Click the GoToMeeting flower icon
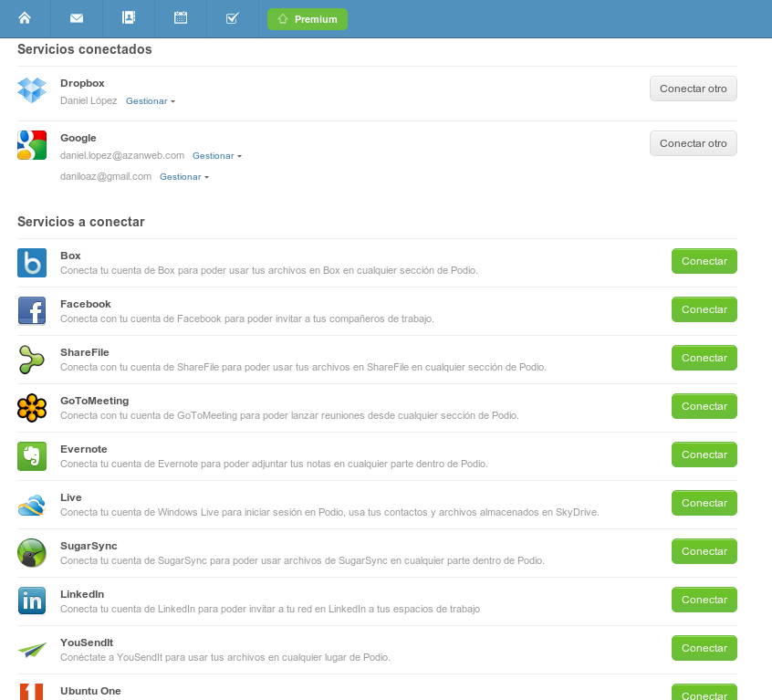Screen dimensions: 772x700 32,408
